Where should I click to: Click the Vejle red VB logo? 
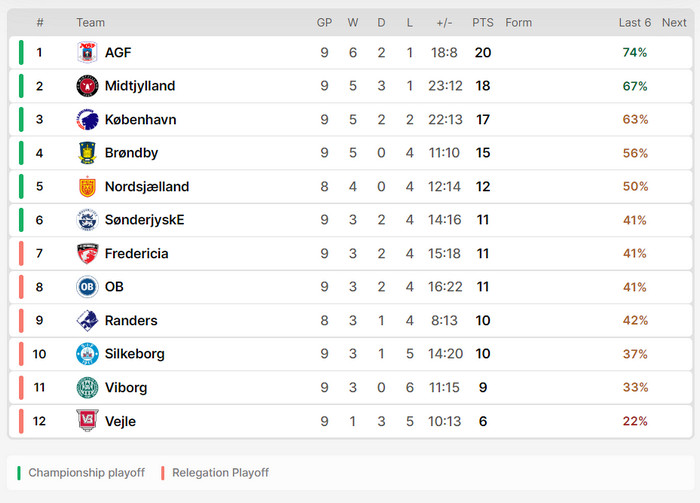[x=88, y=421]
